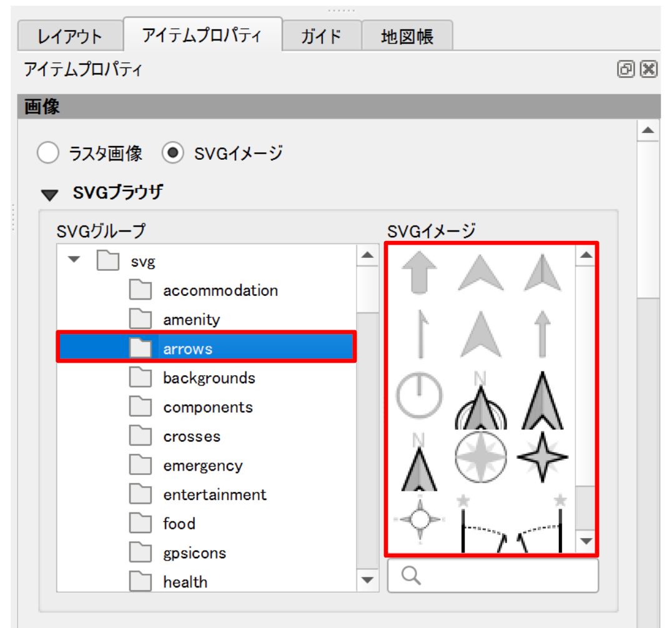Select the right star declination diagram SVG
Viewport: 672px width, 628px height.
542,523
